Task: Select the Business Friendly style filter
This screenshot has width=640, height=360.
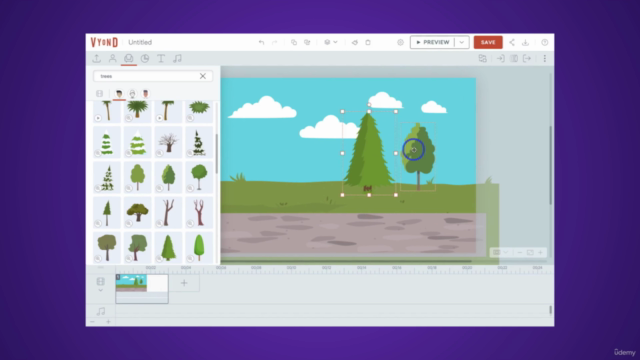Action: pos(145,93)
